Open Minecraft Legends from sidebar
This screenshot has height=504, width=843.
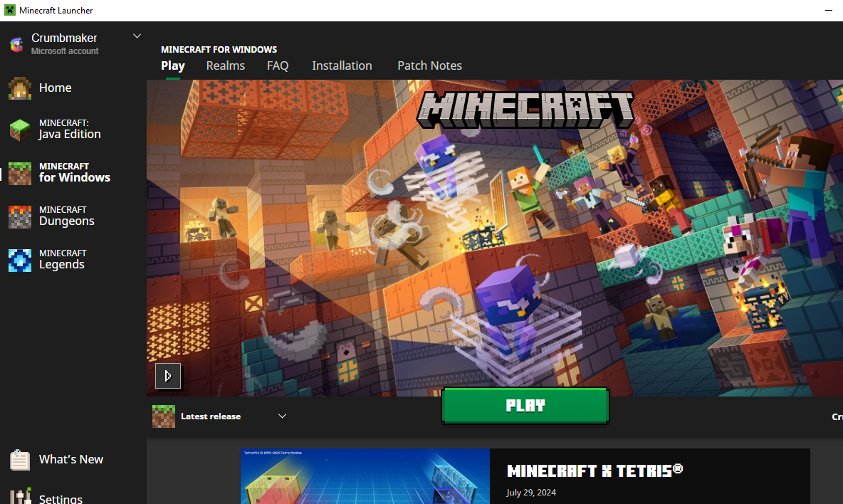pyautogui.click(x=63, y=260)
